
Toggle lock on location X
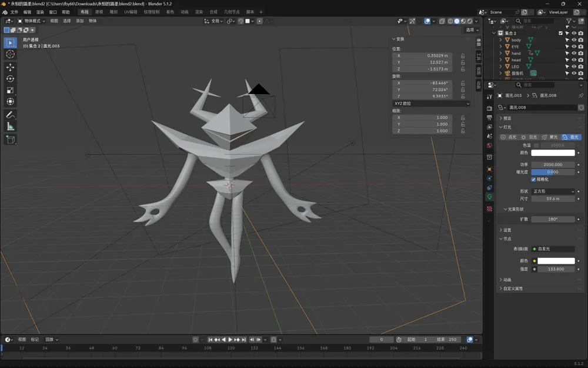463,55
